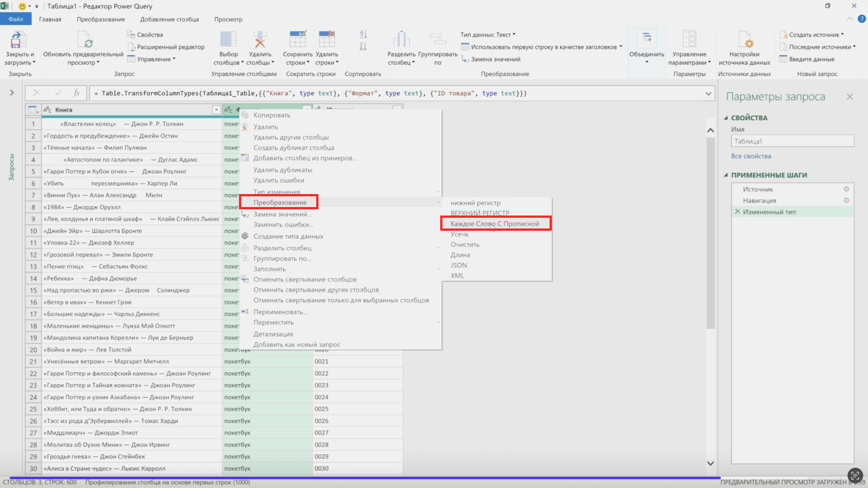
Task: Open the Тип данных: Текст dropdown
Action: [x=488, y=35]
